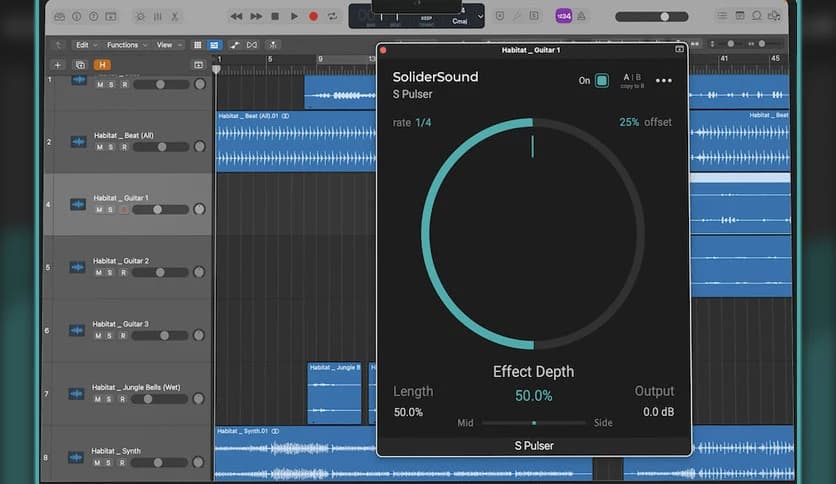
Task: Stop playback with the Stop button
Action: [x=275, y=17]
